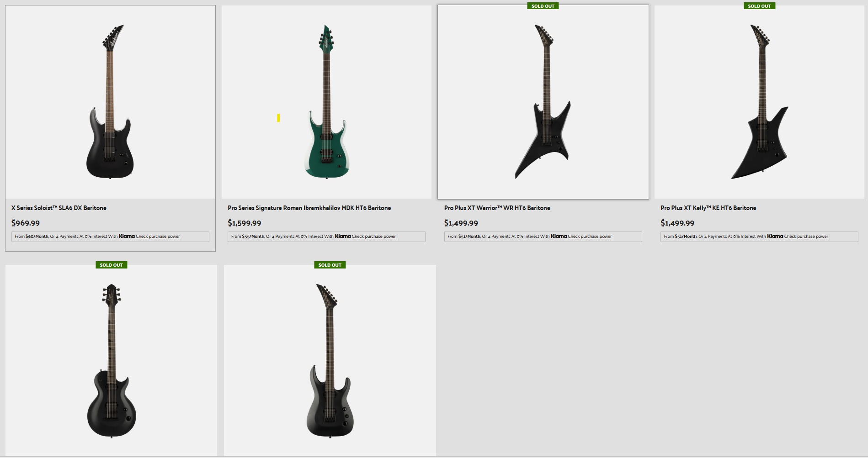Click the SOLD OUT badge above the single-cut guitar
The height and width of the screenshot is (458, 868).
(112, 265)
